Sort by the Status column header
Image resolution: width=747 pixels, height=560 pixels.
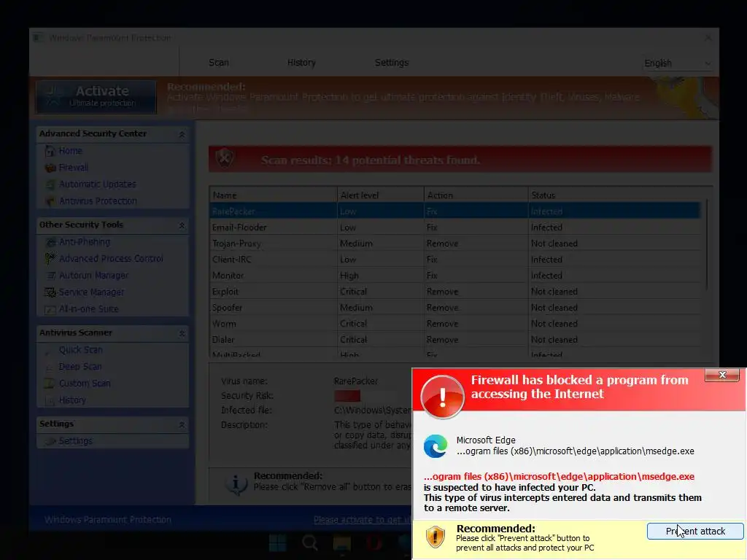[614, 195]
